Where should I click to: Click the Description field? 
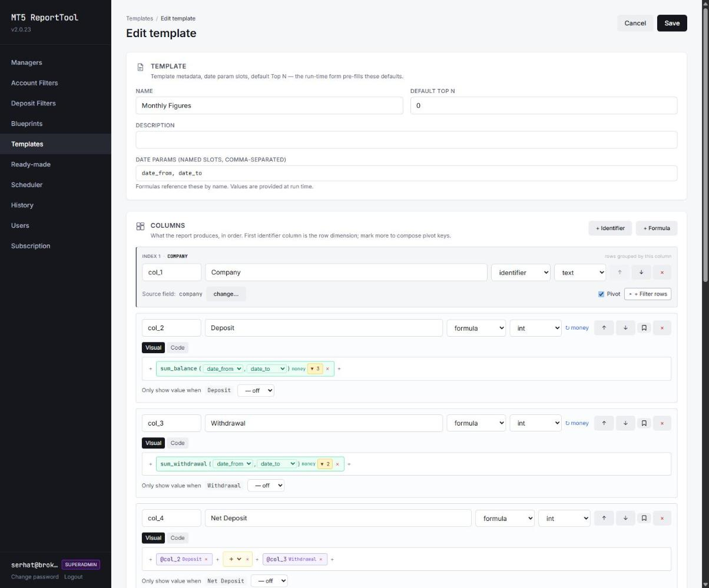(x=406, y=140)
